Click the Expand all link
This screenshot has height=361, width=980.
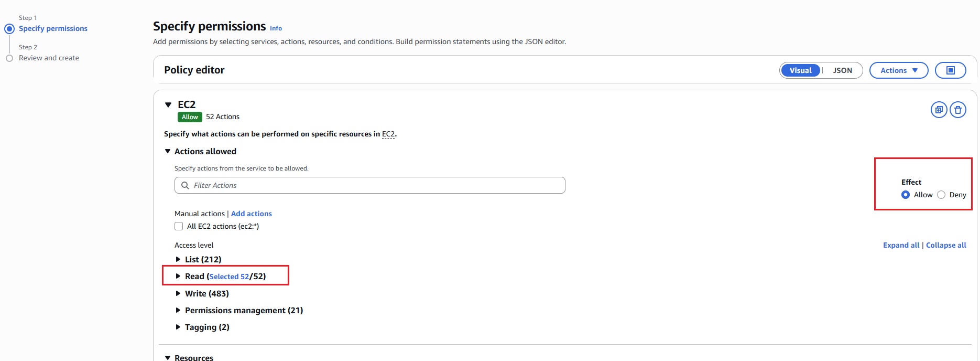pyautogui.click(x=901, y=245)
